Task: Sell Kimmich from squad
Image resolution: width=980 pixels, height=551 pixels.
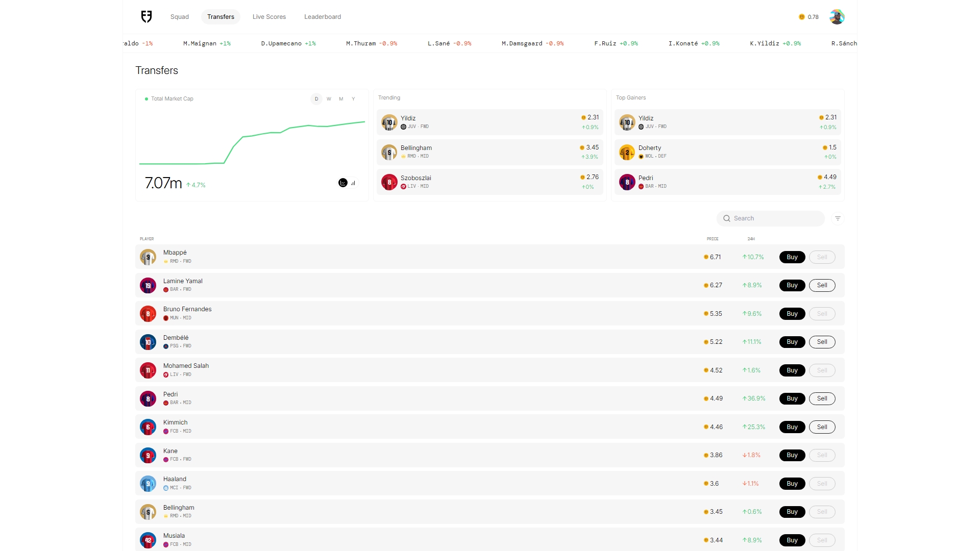Action: tap(822, 427)
